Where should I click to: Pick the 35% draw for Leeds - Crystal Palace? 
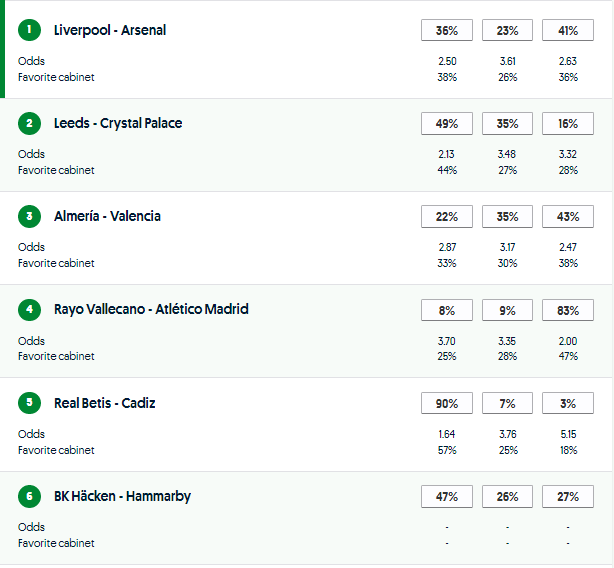point(507,124)
